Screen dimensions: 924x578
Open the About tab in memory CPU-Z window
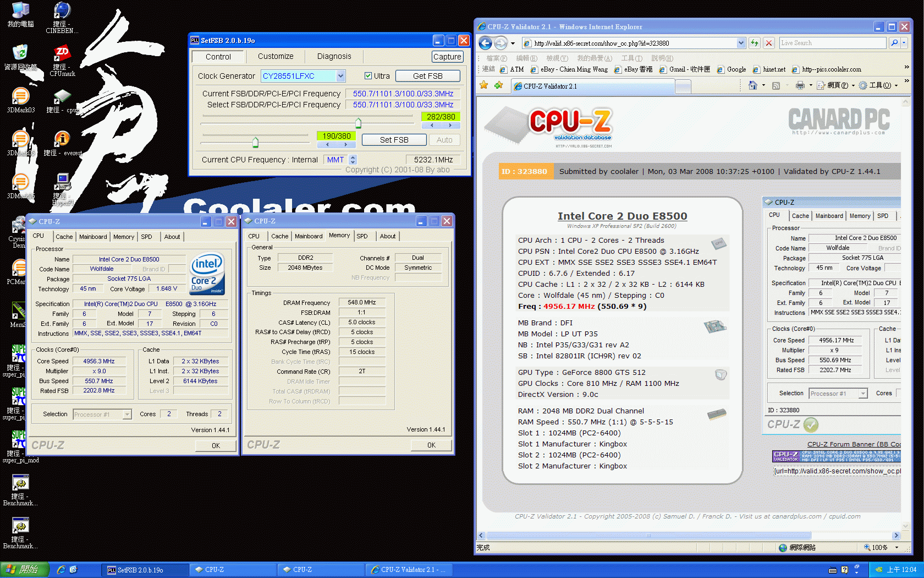pyautogui.click(x=388, y=236)
